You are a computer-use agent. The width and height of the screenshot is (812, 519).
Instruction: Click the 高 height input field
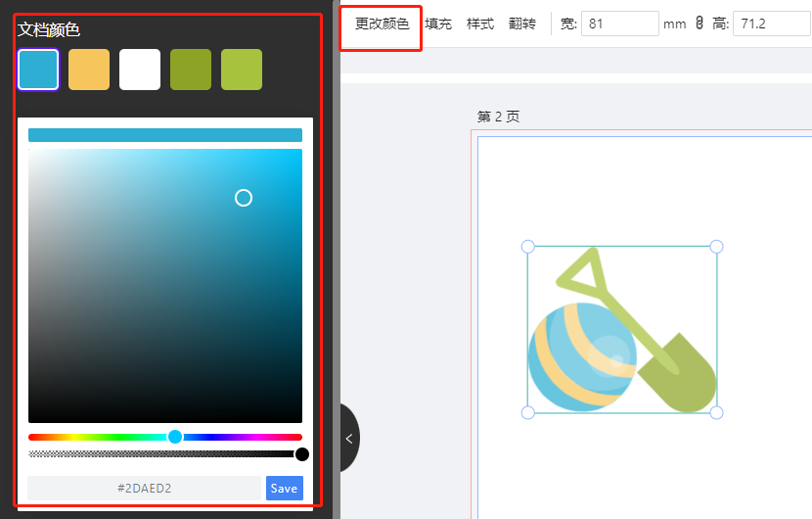(770, 24)
